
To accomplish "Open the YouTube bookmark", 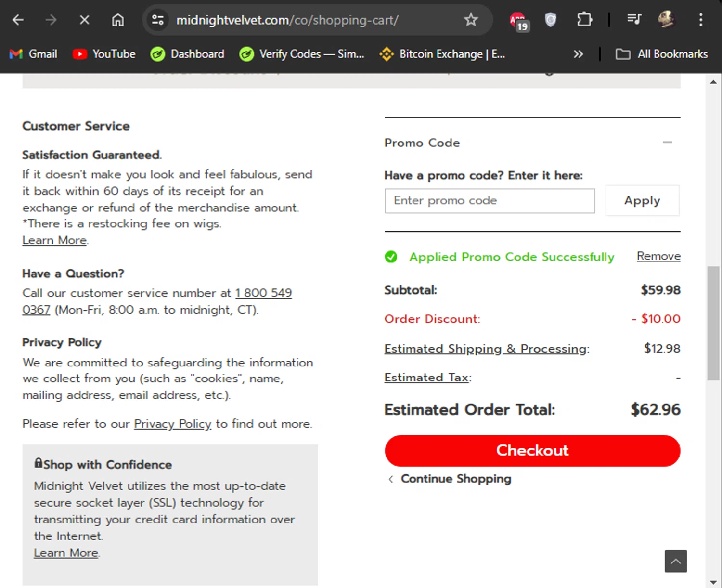I will (104, 54).
